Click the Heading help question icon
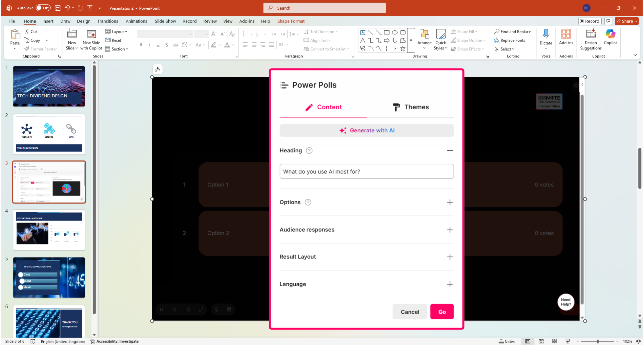 pos(309,151)
